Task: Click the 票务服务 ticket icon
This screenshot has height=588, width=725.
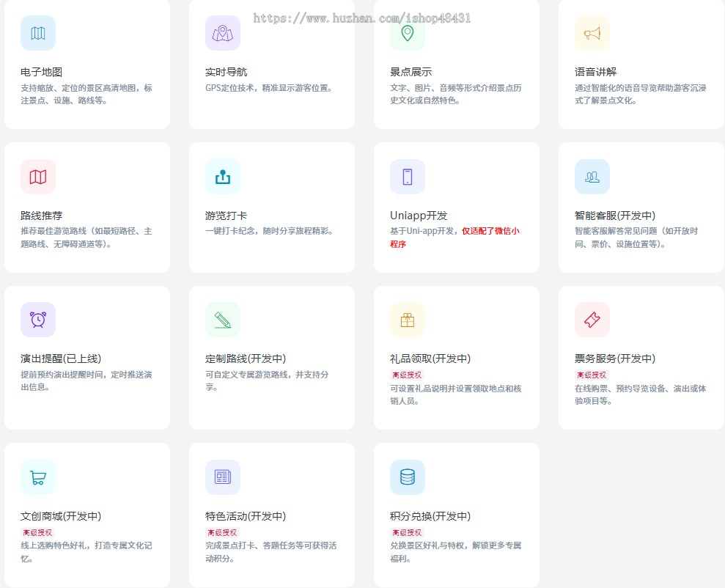Action: click(x=592, y=320)
